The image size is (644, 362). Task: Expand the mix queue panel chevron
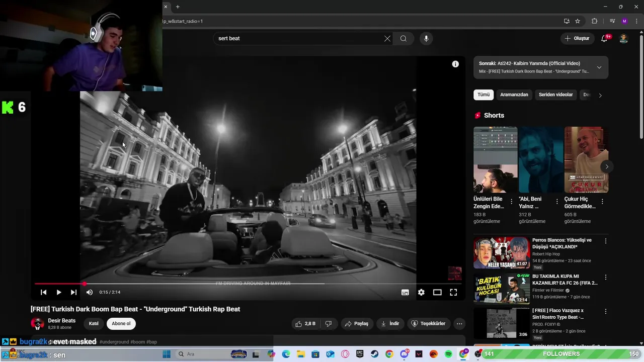tap(599, 67)
